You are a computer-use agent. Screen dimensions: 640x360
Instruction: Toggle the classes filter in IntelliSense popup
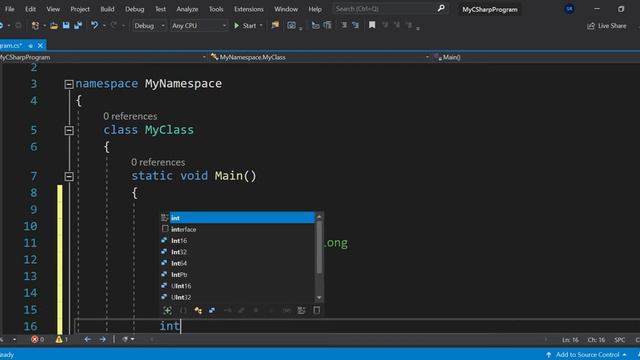tap(198, 311)
